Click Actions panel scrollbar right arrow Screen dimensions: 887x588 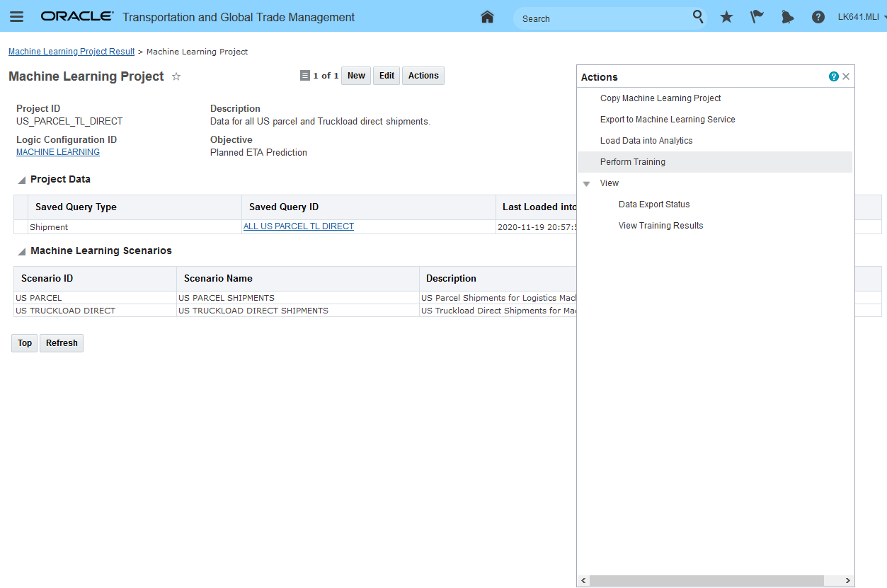point(848,580)
